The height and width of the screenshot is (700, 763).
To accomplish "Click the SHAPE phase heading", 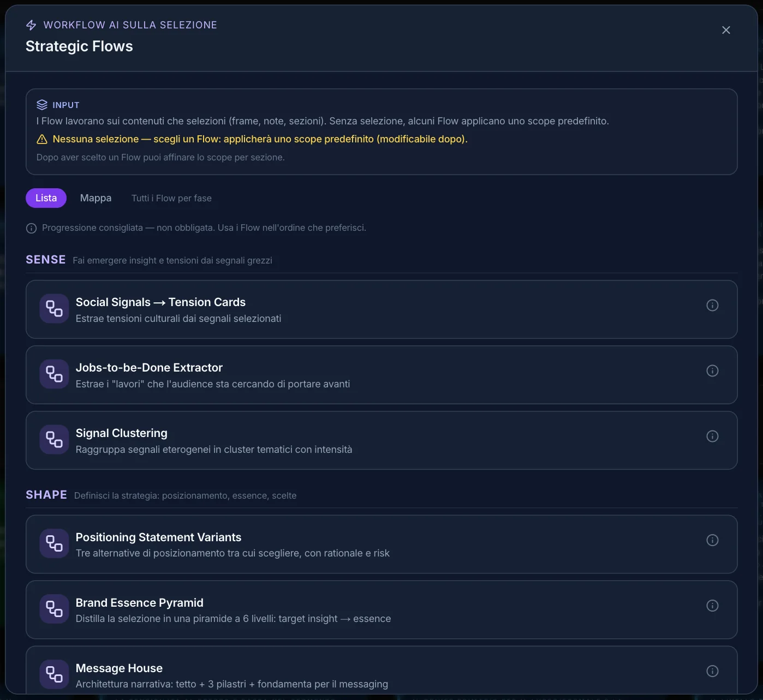I will coord(46,495).
